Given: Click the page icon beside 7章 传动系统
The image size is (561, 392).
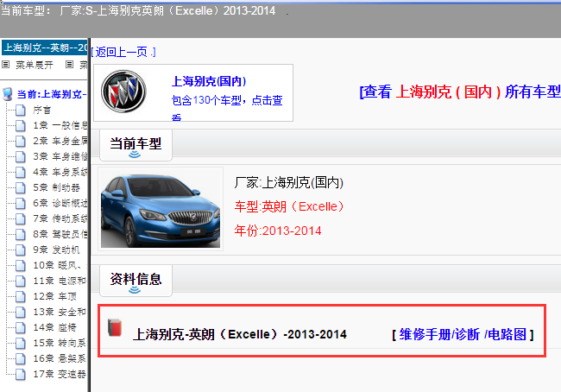Looking at the screenshot, I should (x=21, y=218).
